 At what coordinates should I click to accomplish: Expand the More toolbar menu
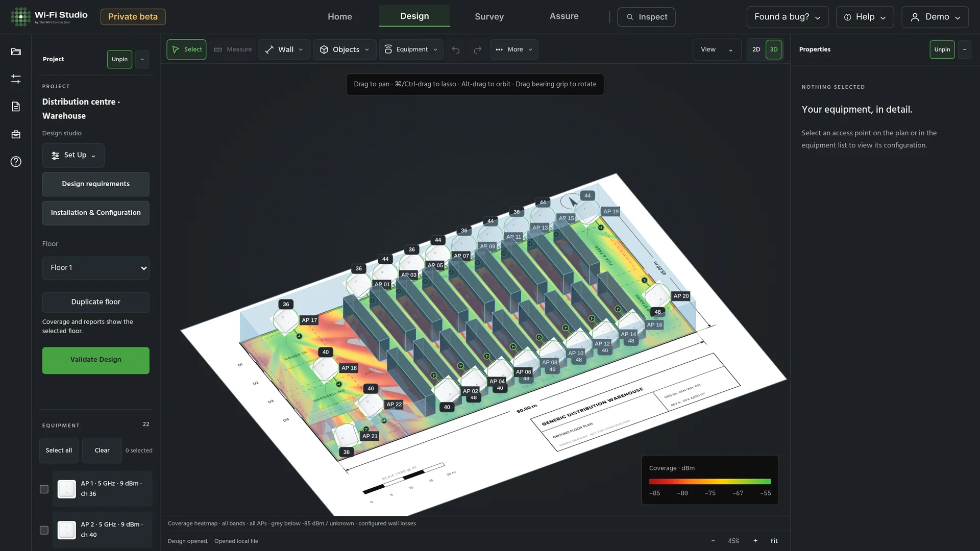[x=514, y=49]
